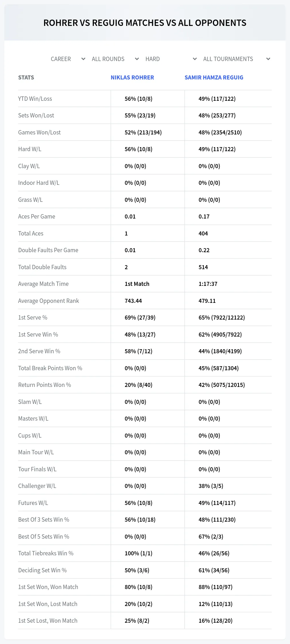Click the Challenger W/L row label
The width and height of the screenshot is (290, 644).
point(37,486)
